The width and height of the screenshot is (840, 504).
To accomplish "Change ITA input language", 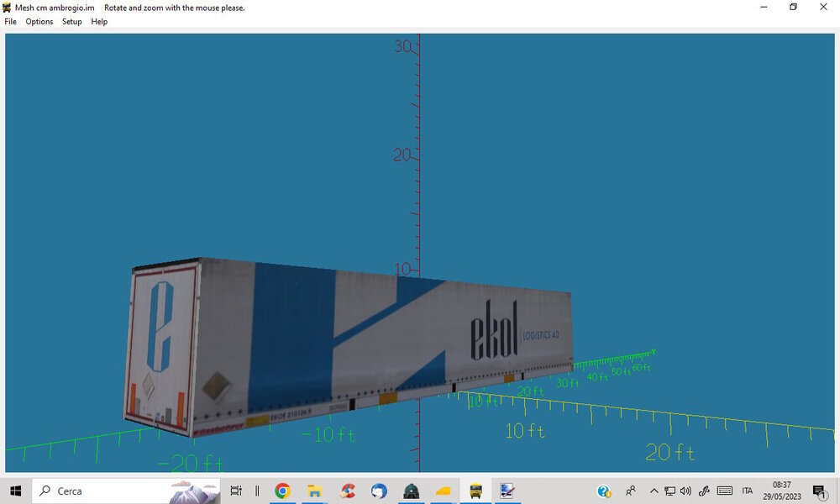I will (x=748, y=491).
